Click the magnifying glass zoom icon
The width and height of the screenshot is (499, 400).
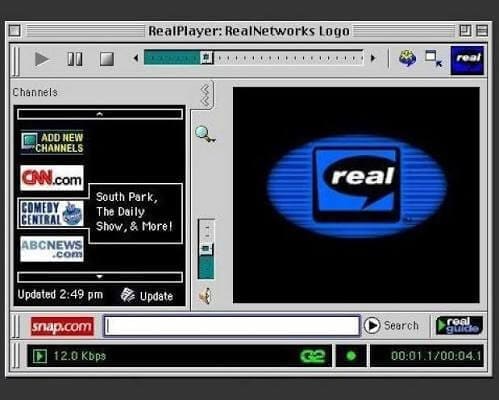tap(205, 134)
